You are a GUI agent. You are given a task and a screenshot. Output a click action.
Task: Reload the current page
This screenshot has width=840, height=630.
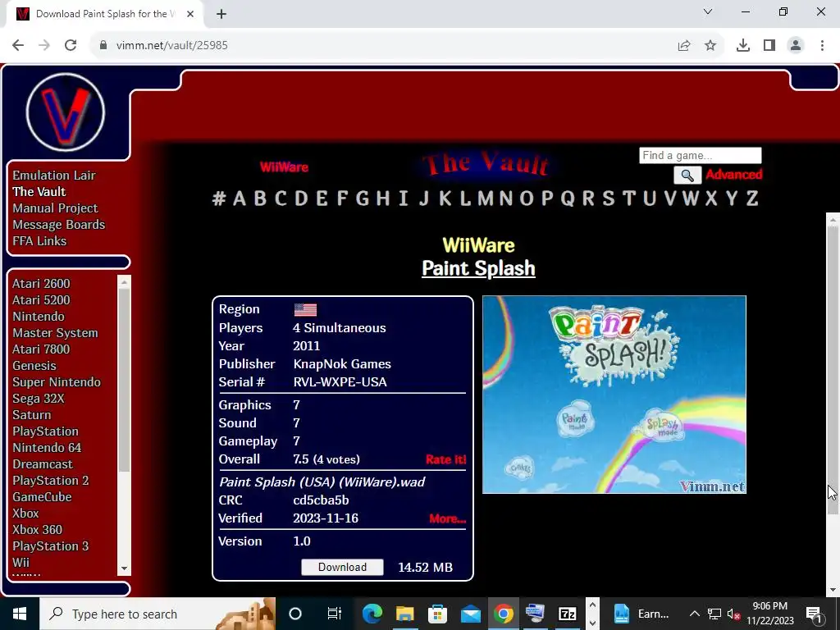click(71, 46)
